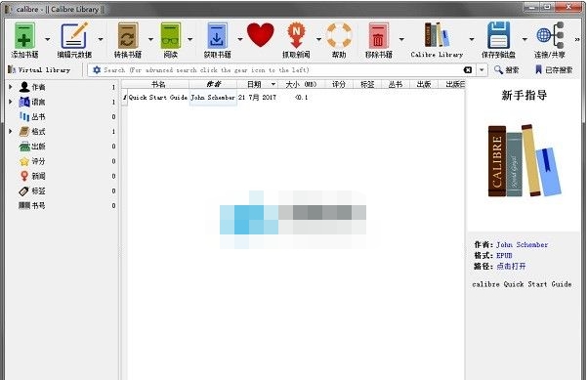Click the Remove books (移除书籍) icon

pos(378,35)
